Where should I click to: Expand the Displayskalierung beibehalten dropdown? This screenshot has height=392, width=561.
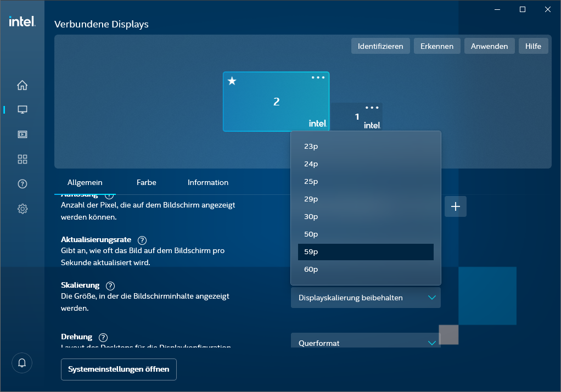point(366,298)
